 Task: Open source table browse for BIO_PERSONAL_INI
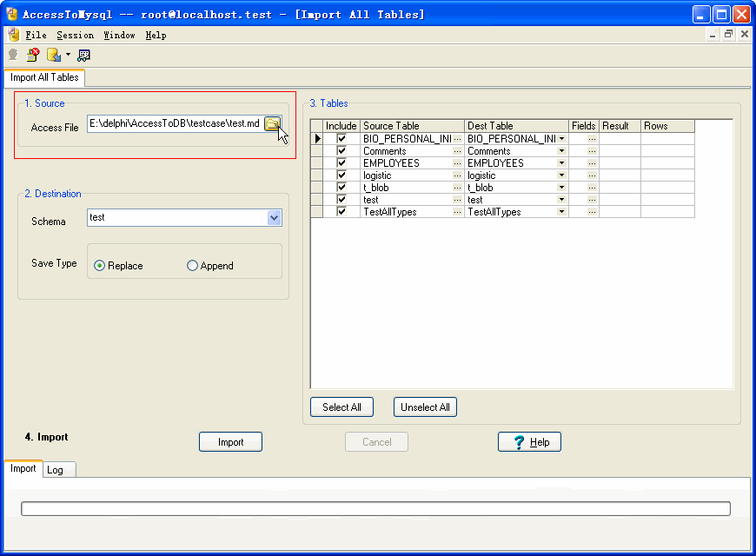click(x=457, y=139)
